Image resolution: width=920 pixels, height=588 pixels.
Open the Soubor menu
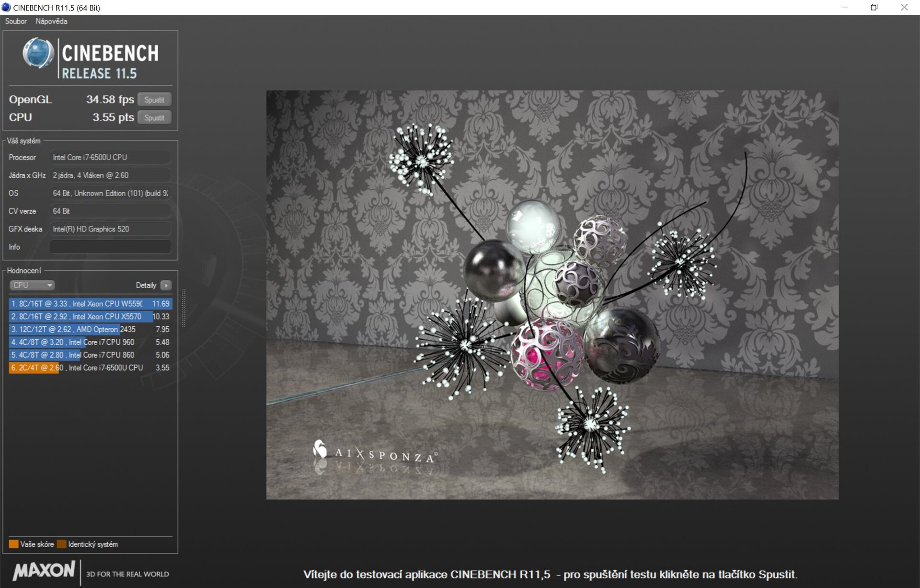click(x=16, y=21)
